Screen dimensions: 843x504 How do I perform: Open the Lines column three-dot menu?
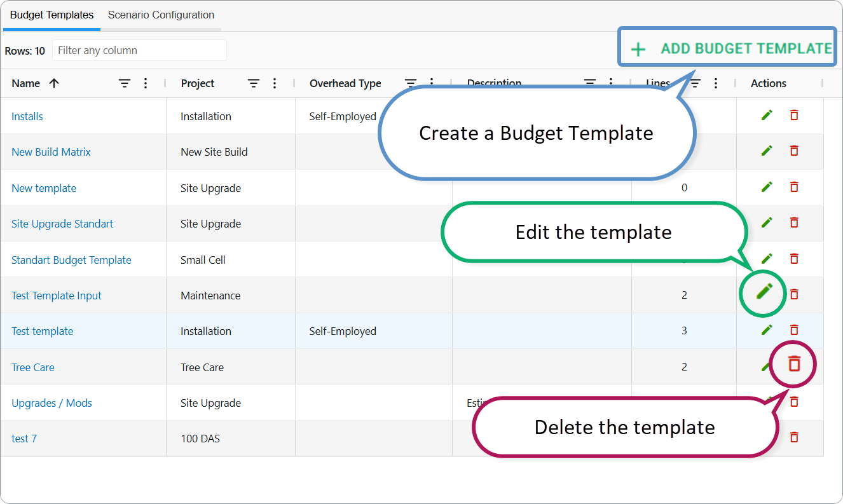[x=716, y=83]
